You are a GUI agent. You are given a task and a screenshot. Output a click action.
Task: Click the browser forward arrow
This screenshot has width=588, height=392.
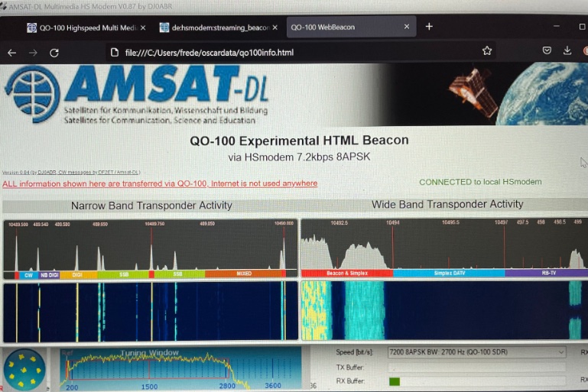click(33, 53)
